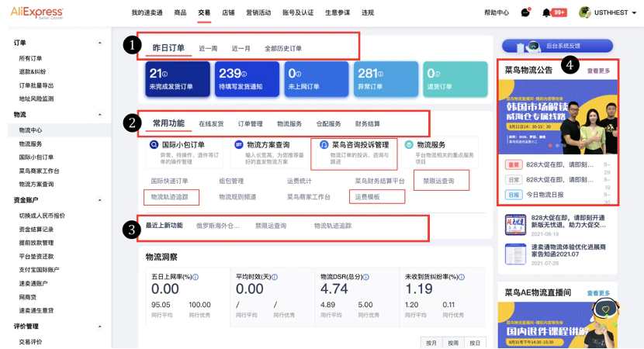Screen dimensions: 644x349
Task: Select 订单管理 tab
Action: (x=250, y=123)
